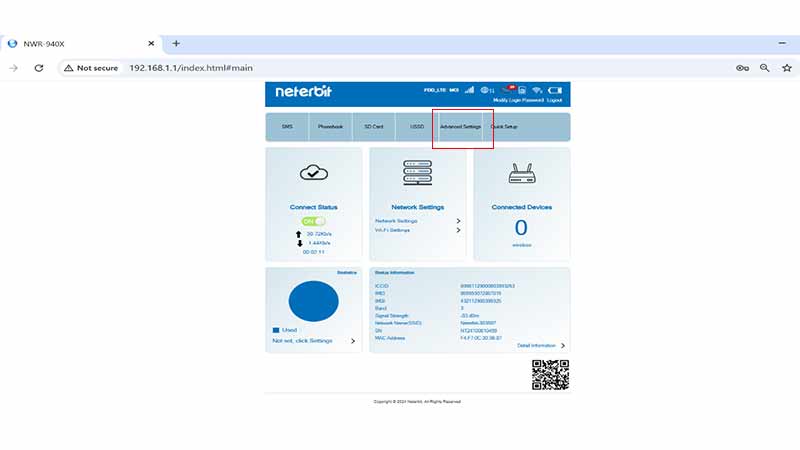Expand the Network Settings row chevron

click(458, 221)
